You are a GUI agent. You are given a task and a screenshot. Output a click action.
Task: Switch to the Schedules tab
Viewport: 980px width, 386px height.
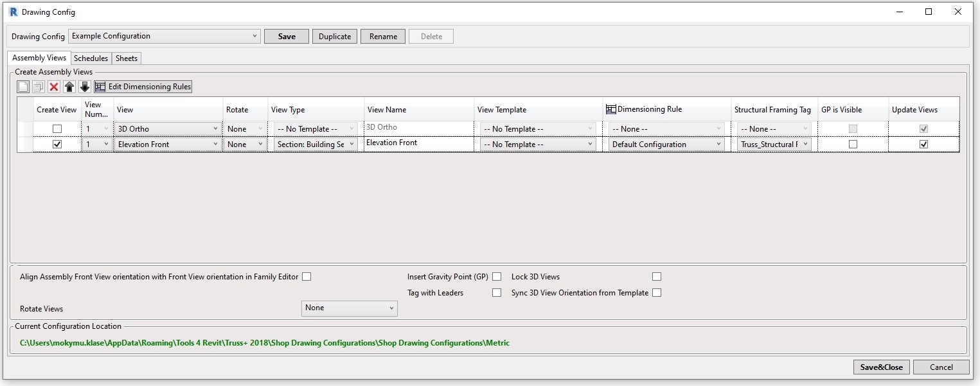click(x=91, y=58)
